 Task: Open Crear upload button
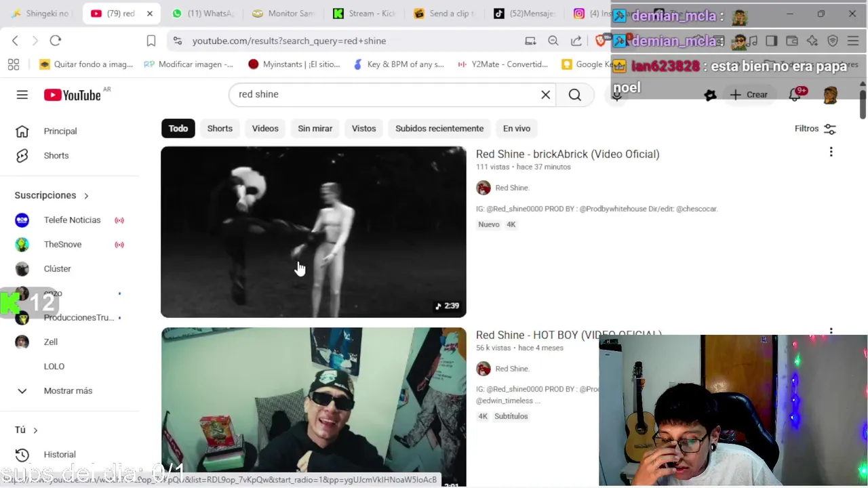point(749,95)
